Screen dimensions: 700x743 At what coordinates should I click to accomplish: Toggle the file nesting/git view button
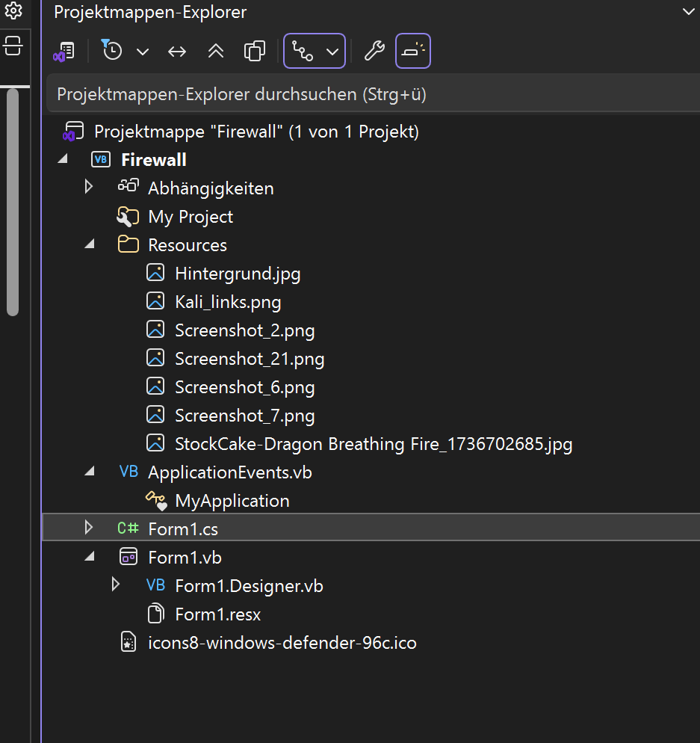(303, 51)
